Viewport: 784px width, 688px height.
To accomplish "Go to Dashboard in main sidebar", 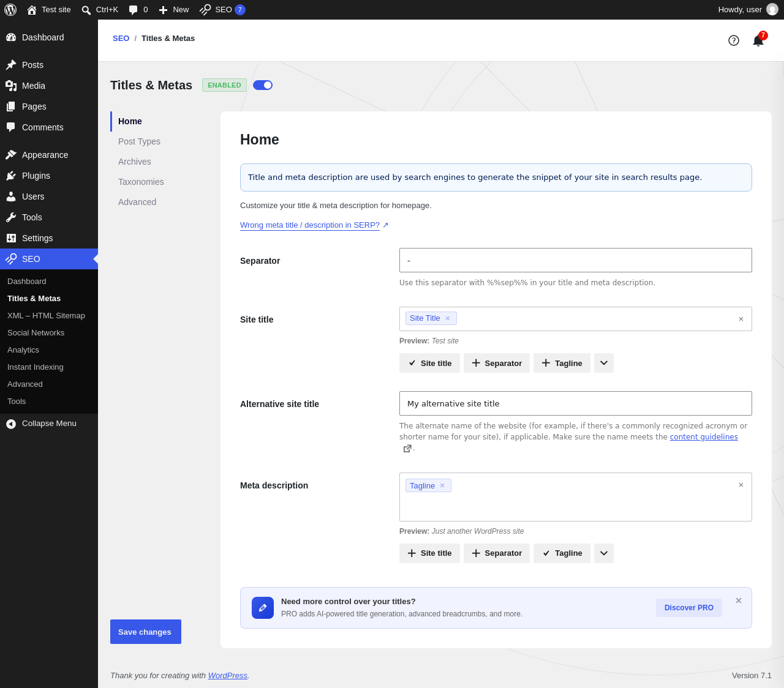I will click(x=49, y=37).
